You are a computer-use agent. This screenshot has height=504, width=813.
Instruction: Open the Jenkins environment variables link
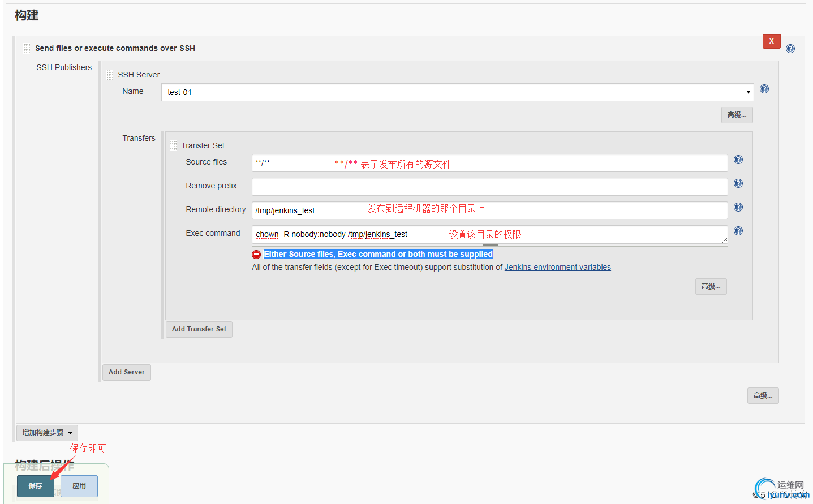click(558, 267)
